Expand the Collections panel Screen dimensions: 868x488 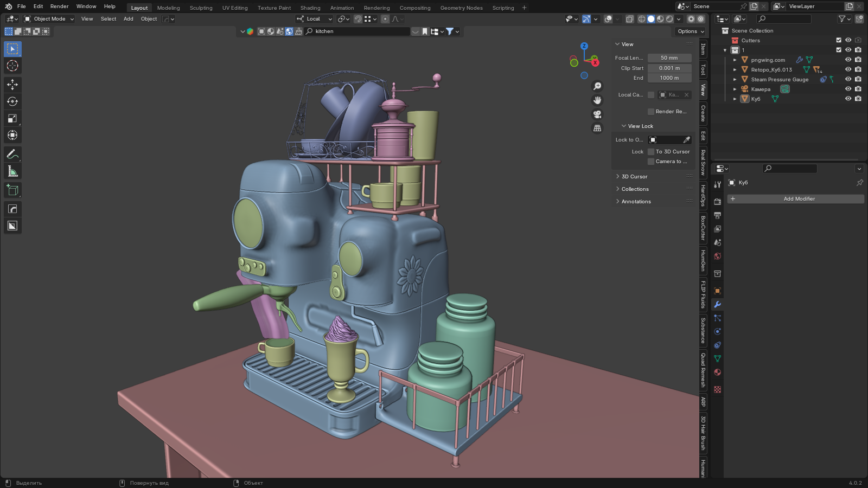pos(635,189)
